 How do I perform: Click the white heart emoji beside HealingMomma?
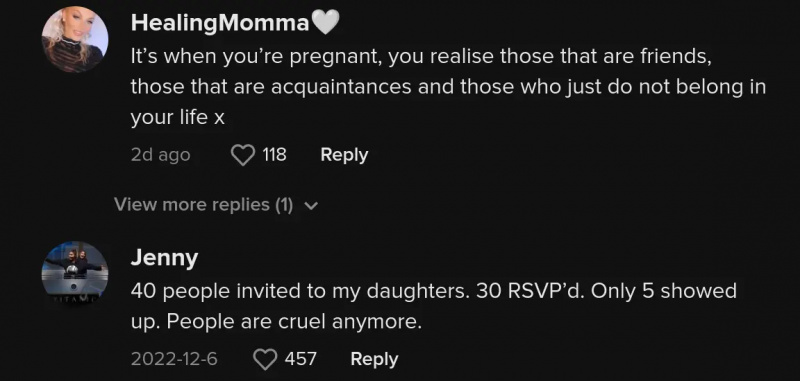326,23
